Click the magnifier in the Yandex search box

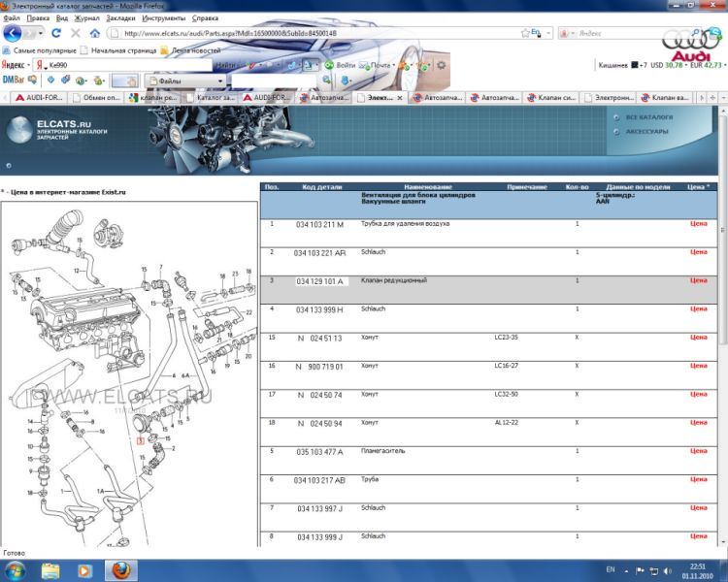[x=696, y=32]
